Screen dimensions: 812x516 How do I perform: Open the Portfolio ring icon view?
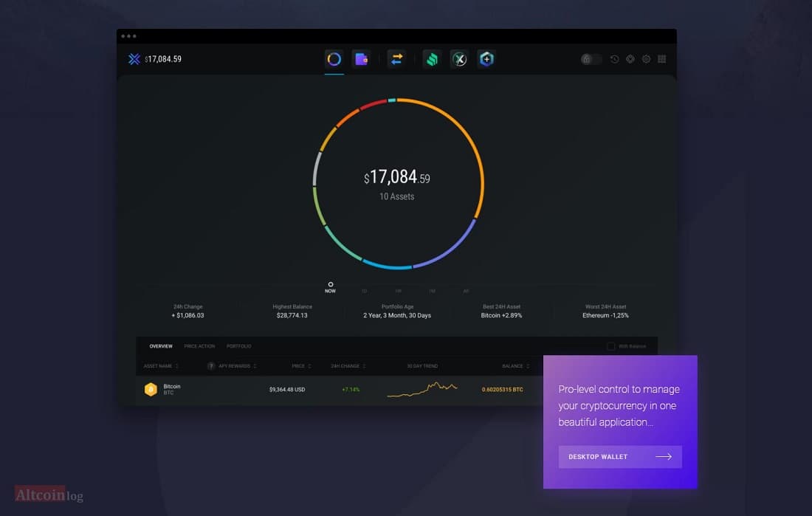[334, 59]
